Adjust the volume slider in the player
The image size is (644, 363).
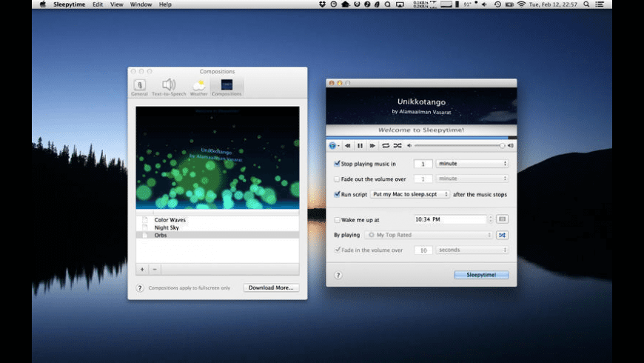tap(459, 146)
